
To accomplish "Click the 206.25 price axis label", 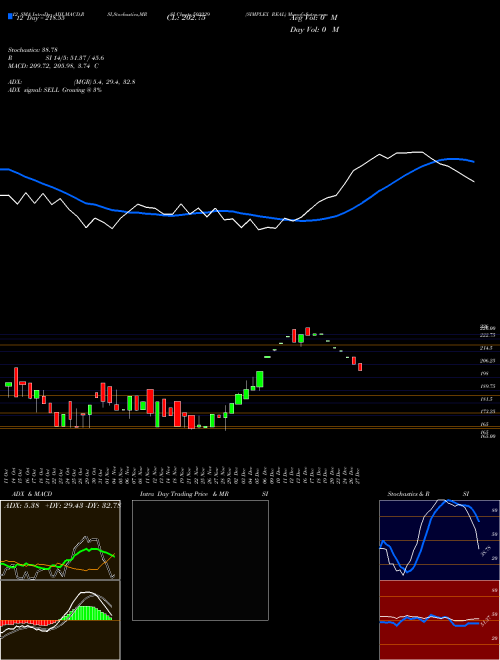I will (487, 361).
